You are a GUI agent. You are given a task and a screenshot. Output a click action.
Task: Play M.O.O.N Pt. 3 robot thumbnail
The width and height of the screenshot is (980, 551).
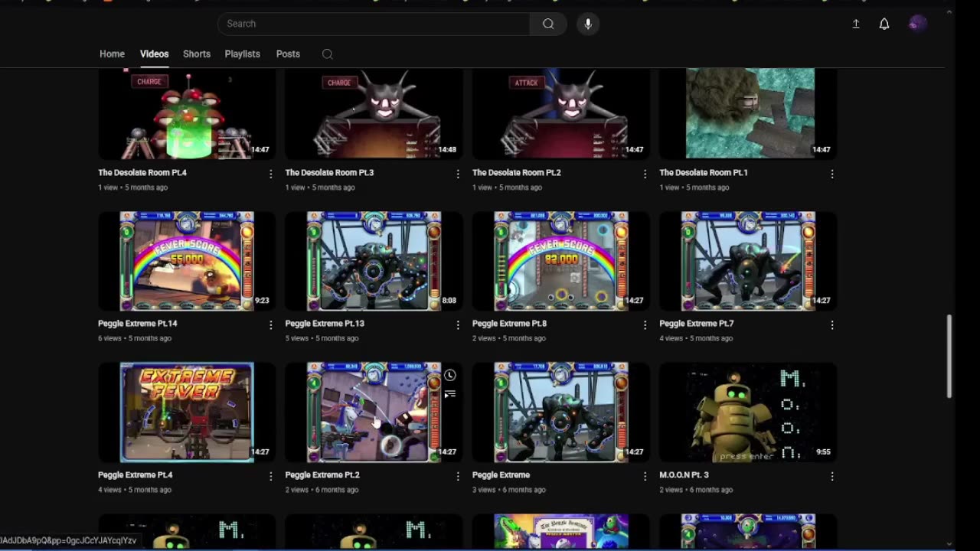click(748, 412)
